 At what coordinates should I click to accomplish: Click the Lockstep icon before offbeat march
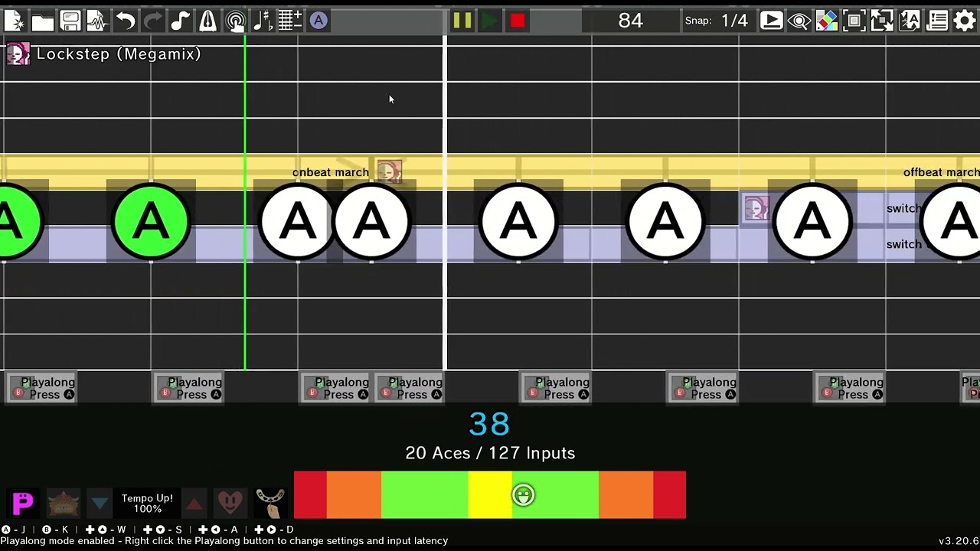point(756,208)
